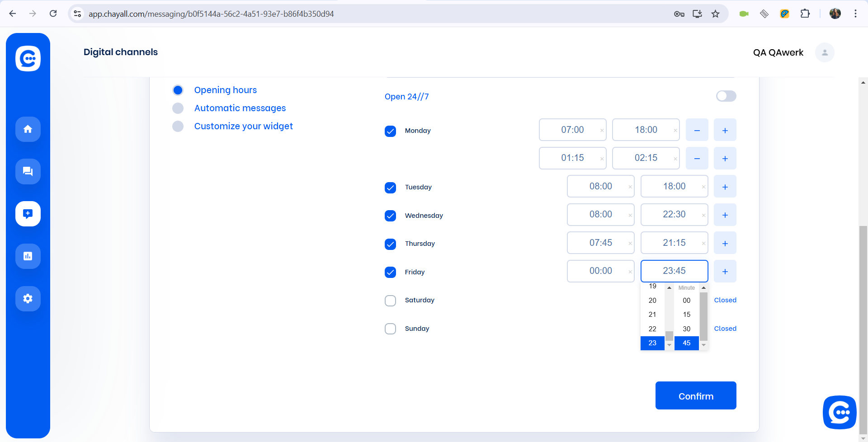Open the Chayall chat widget launcher

[840, 412]
